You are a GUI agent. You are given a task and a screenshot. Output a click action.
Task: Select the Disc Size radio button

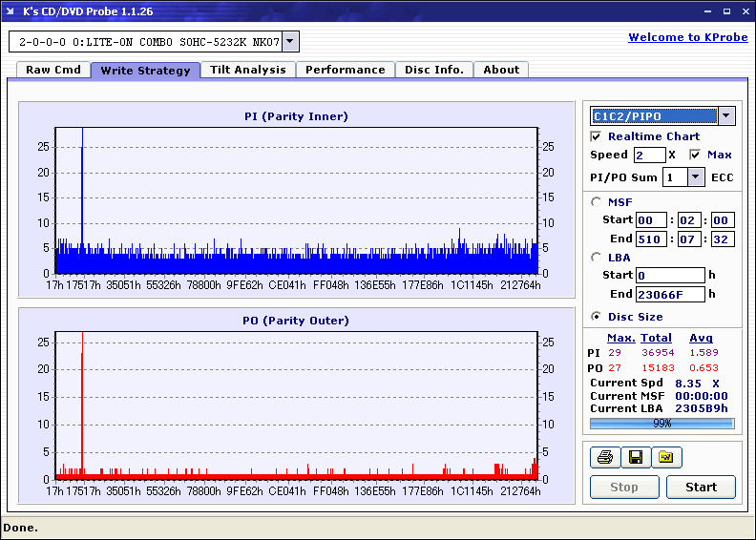[x=596, y=317]
